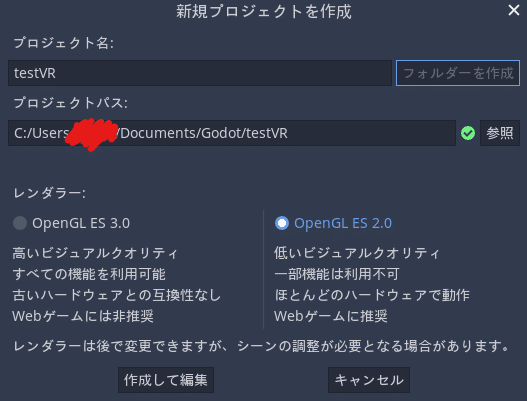Click the text ほとんどのハードウェアで動作
Screen dimensions: 527x401
click(x=372, y=295)
